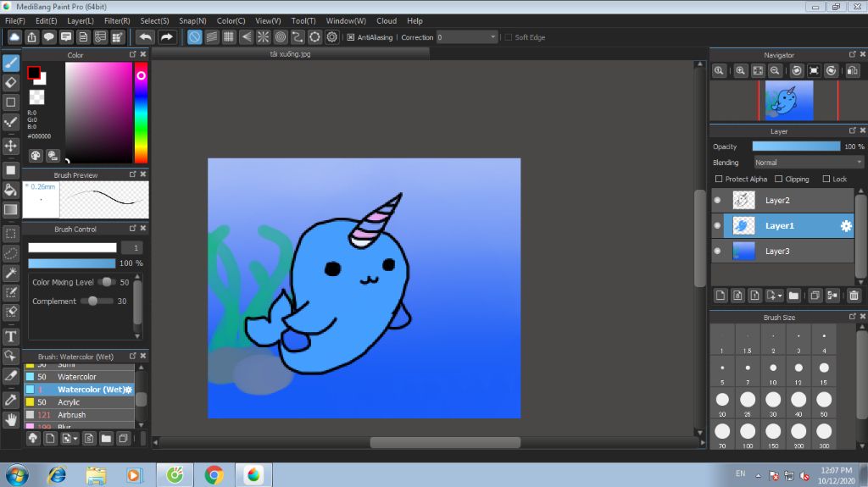Click the Redo arrow in toolbar
Image resolution: width=868 pixels, height=487 pixels.
166,37
